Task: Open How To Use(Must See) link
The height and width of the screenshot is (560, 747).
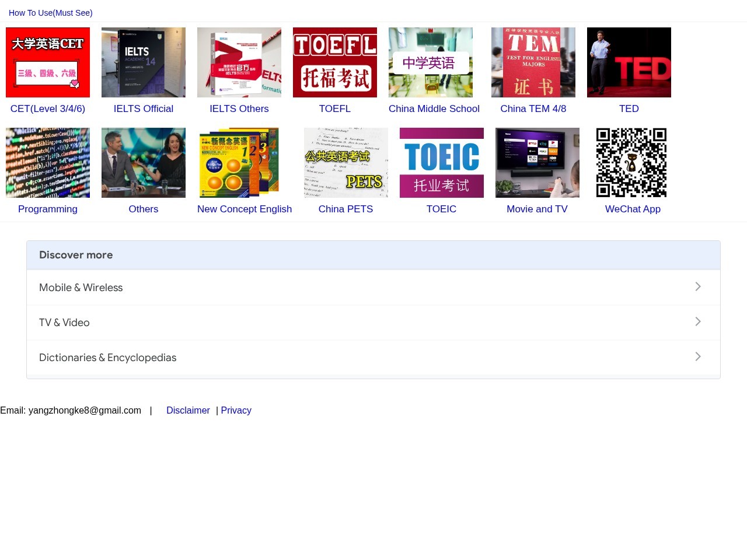Action: (51, 13)
